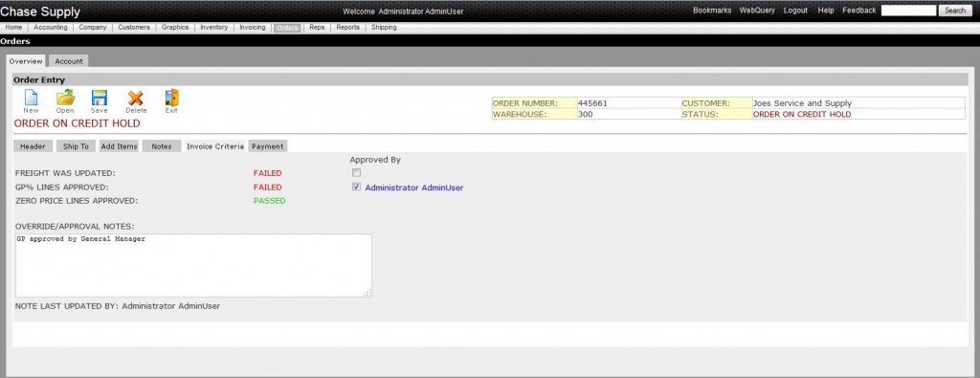The height and width of the screenshot is (378, 980).
Task: Click the GP% Lines Approved FAILED result
Action: (268, 187)
